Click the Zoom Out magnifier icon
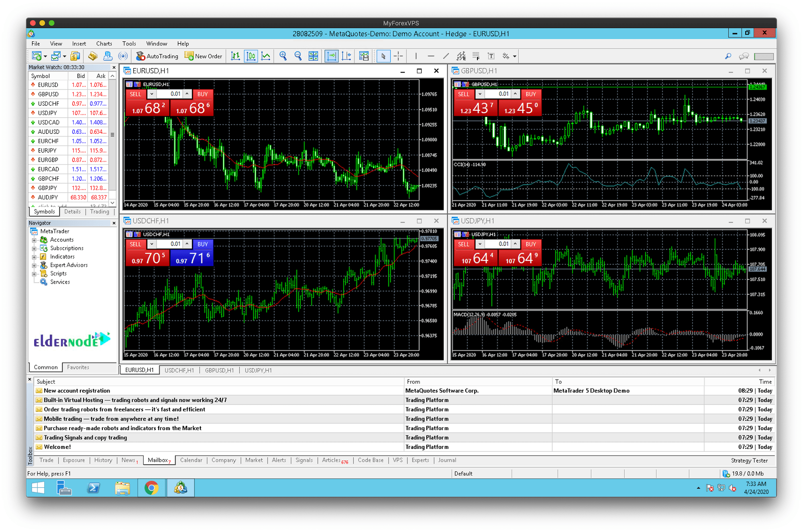The width and height of the screenshot is (803, 532). (298, 56)
